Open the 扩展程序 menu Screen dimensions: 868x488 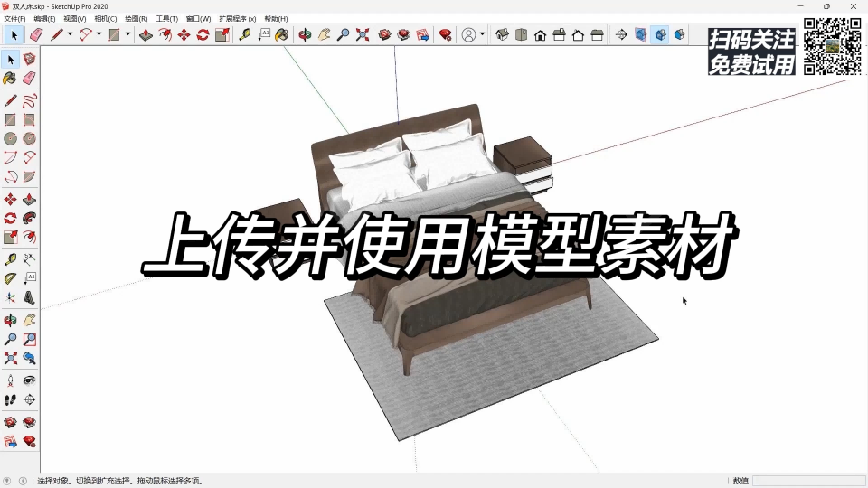(238, 19)
